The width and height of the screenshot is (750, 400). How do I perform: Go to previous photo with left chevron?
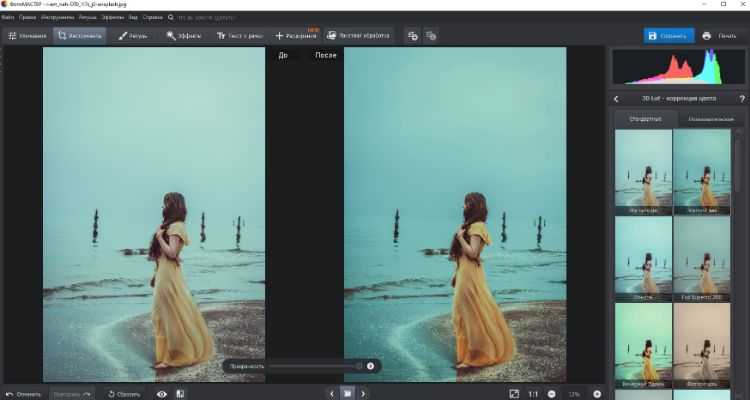332,394
